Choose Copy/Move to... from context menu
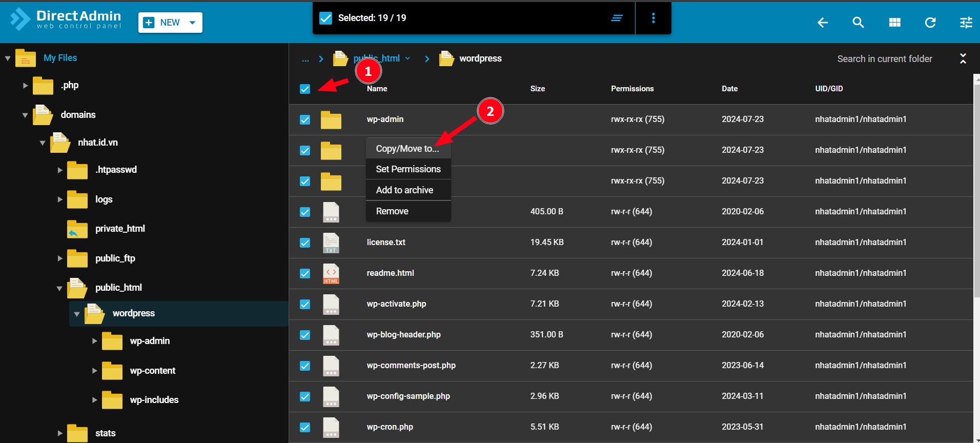Screen dimensions: 980x443 pyautogui.click(x=408, y=149)
